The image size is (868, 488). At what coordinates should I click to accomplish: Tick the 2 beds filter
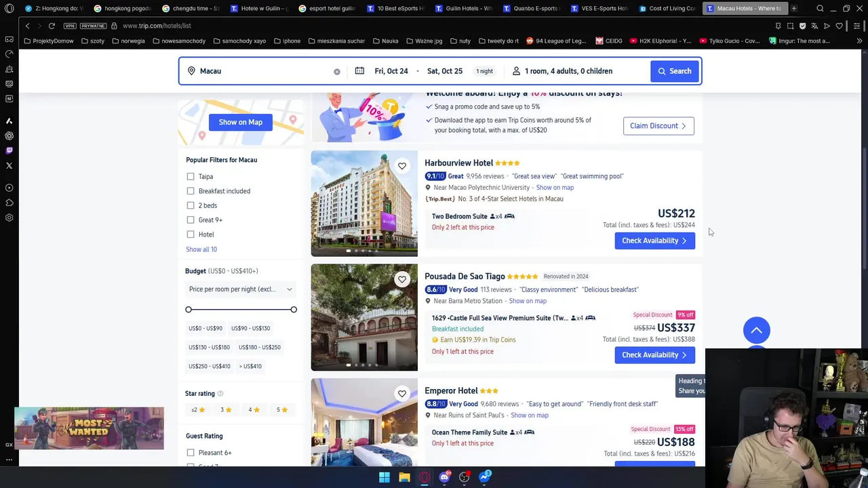pyautogui.click(x=191, y=205)
